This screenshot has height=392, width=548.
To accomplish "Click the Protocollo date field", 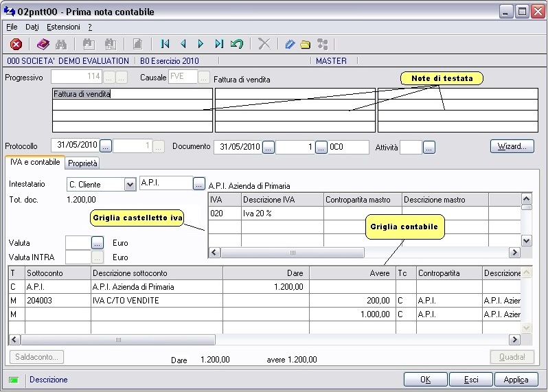I will (75, 146).
